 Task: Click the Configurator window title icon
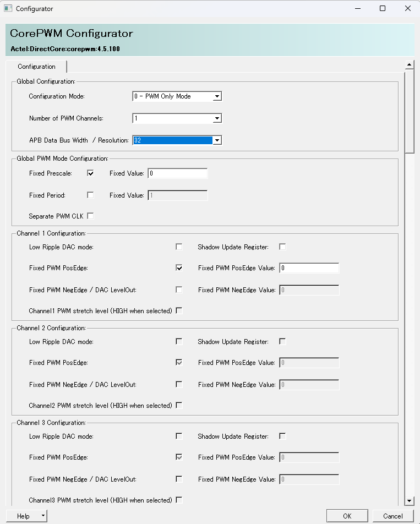coord(8,9)
